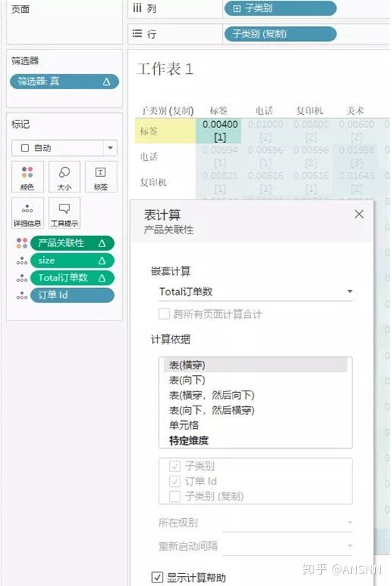Click the 子类别 (复制) header label
Image resolution: width=392 pixels, height=586 pixels.
pos(167,110)
